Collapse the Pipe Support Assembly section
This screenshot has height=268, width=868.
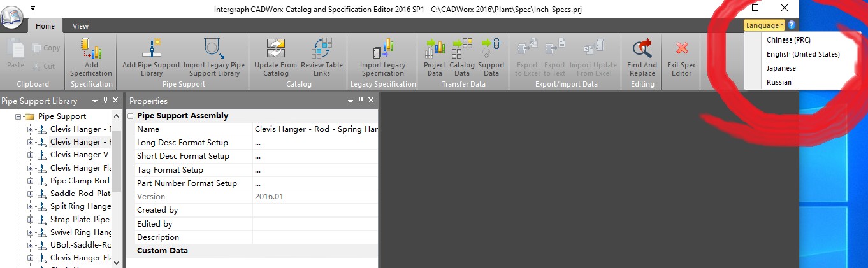(x=131, y=116)
